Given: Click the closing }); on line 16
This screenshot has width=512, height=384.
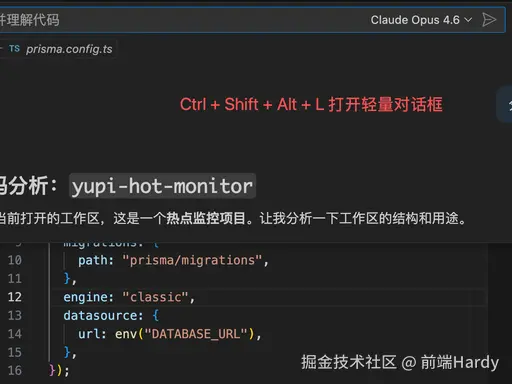Looking at the screenshot, I should 59,370.
